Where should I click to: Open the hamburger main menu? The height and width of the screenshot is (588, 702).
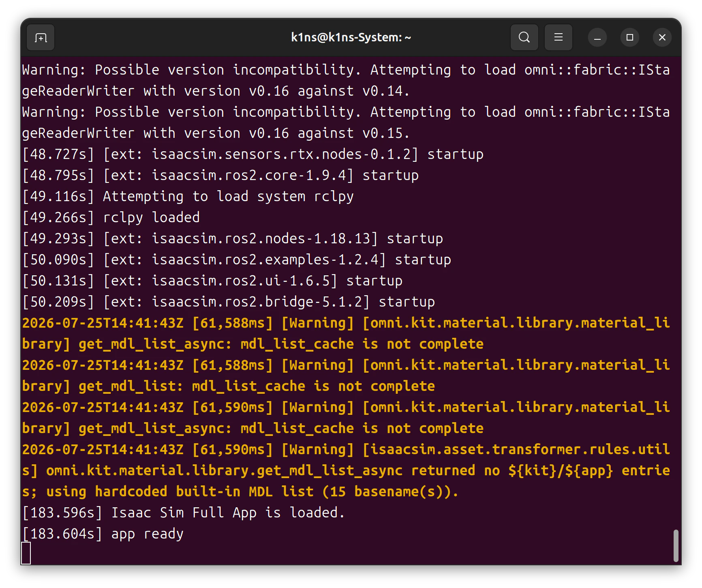click(558, 38)
